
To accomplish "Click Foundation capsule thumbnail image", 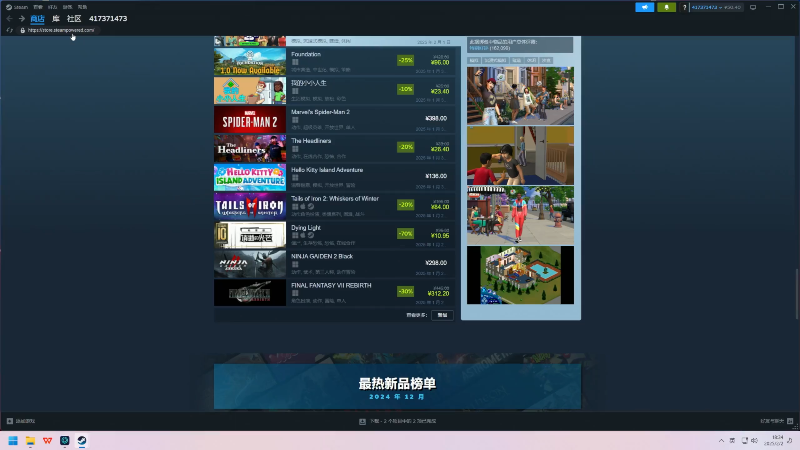I will tap(250, 62).
